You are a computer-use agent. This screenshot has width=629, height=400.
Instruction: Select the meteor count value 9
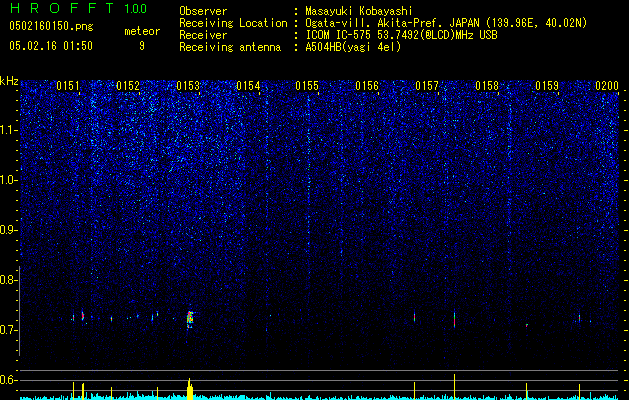pos(142,46)
